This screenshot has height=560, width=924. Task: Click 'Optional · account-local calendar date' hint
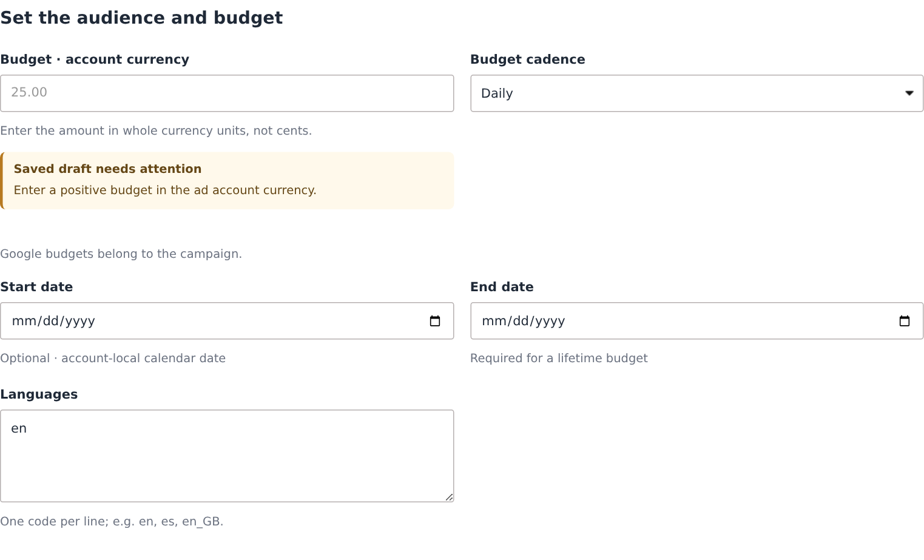coord(113,359)
